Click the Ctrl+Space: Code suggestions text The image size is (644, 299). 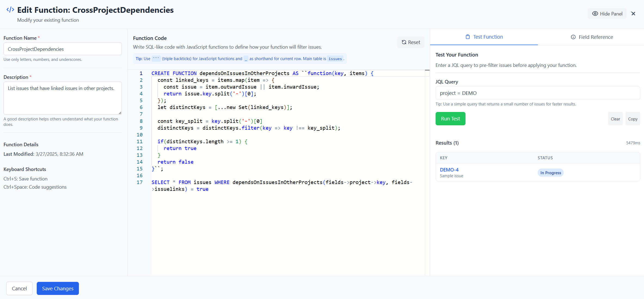pos(35,187)
